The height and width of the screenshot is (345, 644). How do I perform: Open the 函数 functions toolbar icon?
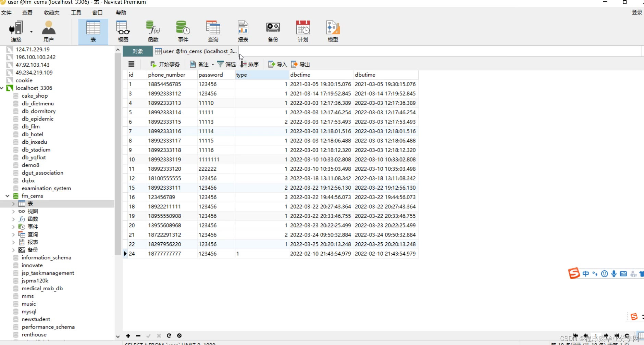click(x=153, y=31)
